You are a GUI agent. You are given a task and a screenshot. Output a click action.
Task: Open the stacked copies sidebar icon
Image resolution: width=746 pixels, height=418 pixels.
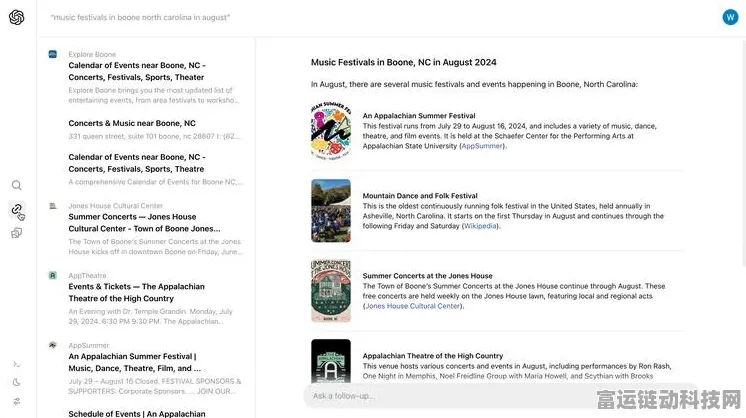17,233
